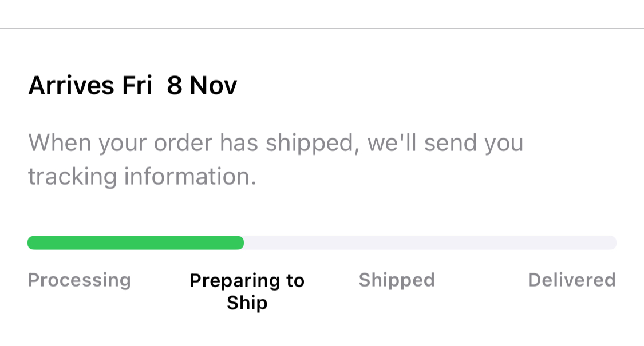Click the right end of the green progress fill

(239, 243)
